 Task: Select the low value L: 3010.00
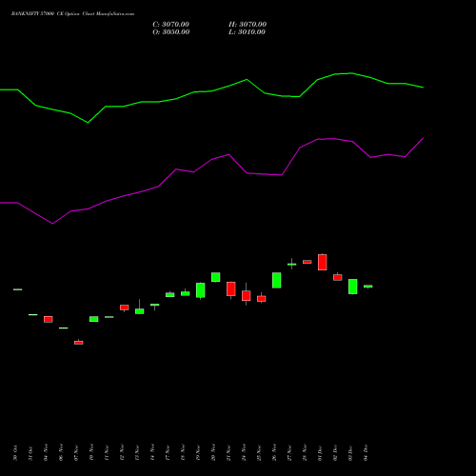(247, 32)
